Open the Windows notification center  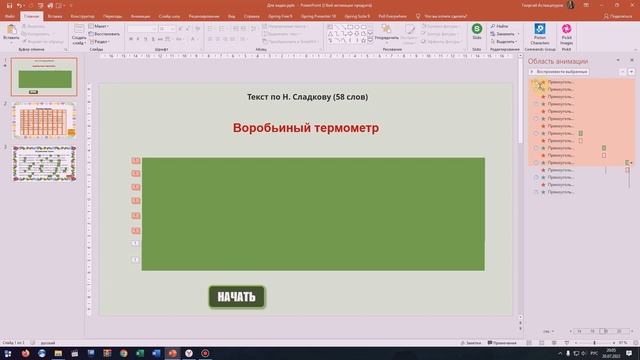tap(629, 353)
